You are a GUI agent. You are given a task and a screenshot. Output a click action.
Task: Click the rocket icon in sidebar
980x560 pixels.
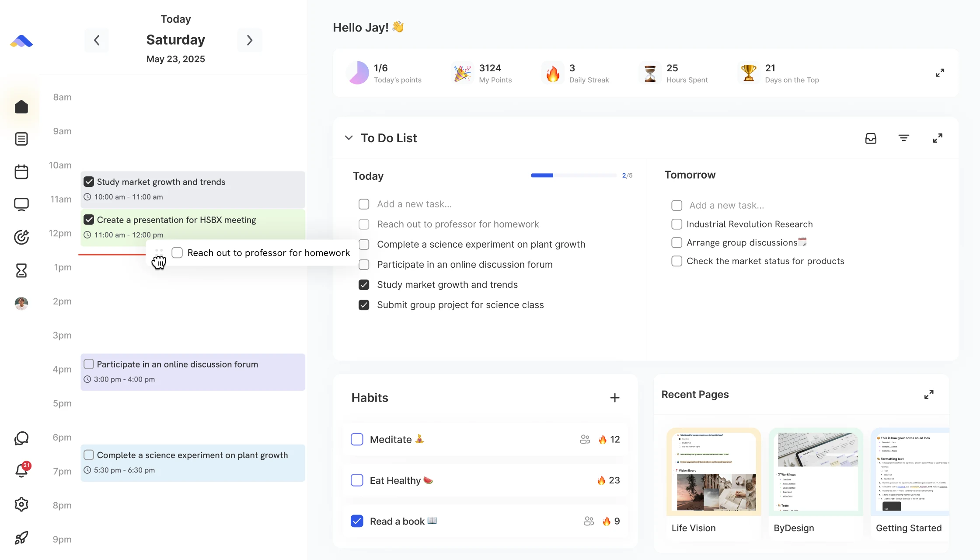click(x=21, y=538)
